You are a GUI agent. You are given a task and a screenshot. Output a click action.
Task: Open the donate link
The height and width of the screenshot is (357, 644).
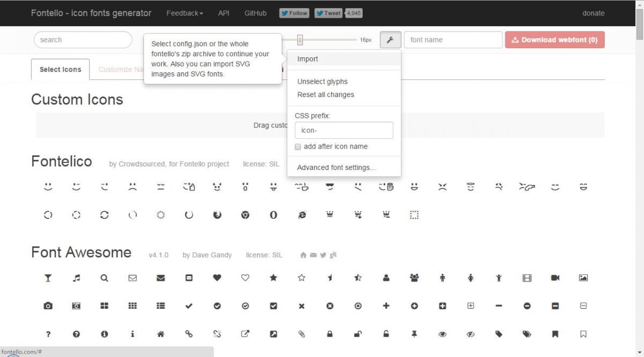[594, 13]
